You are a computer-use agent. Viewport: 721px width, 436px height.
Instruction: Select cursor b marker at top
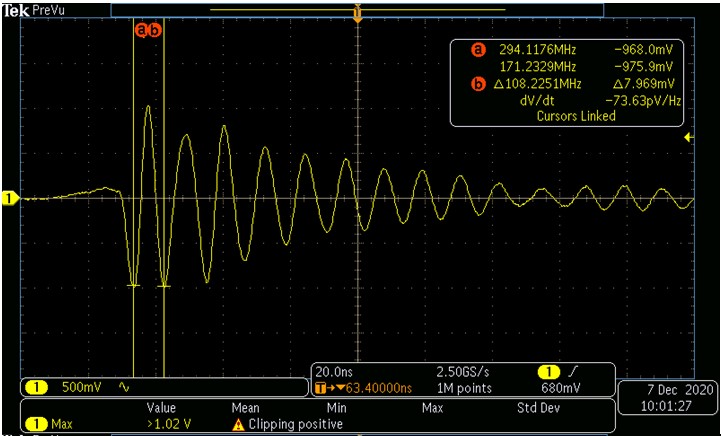tap(155, 30)
